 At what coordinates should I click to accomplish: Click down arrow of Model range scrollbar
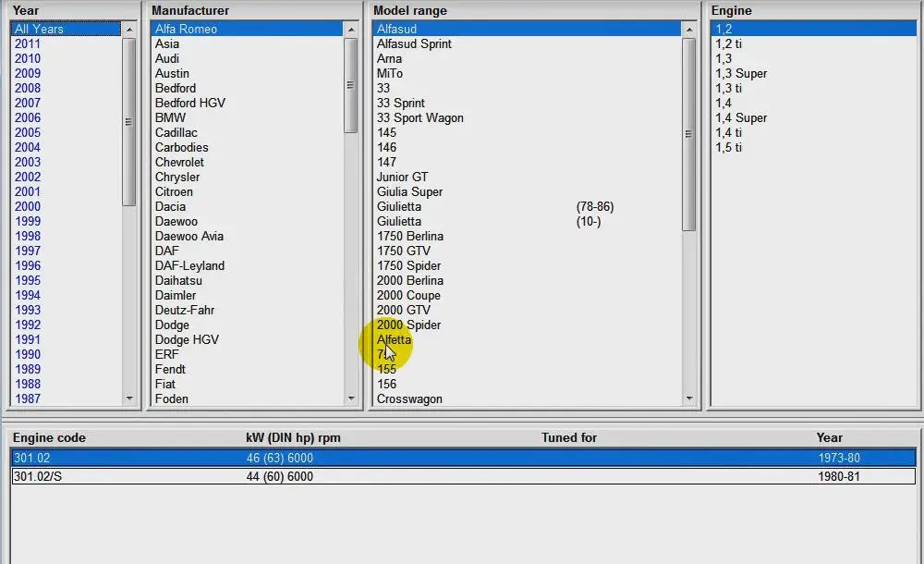pos(689,398)
